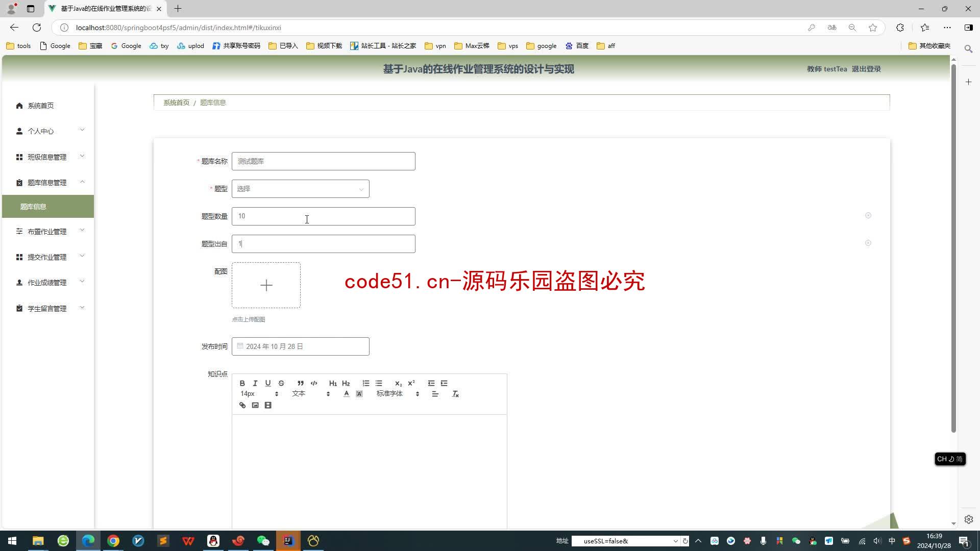Expand the 个人中心 sidebar menu
980x551 pixels.
pyautogui.click(x=48, y=131)
